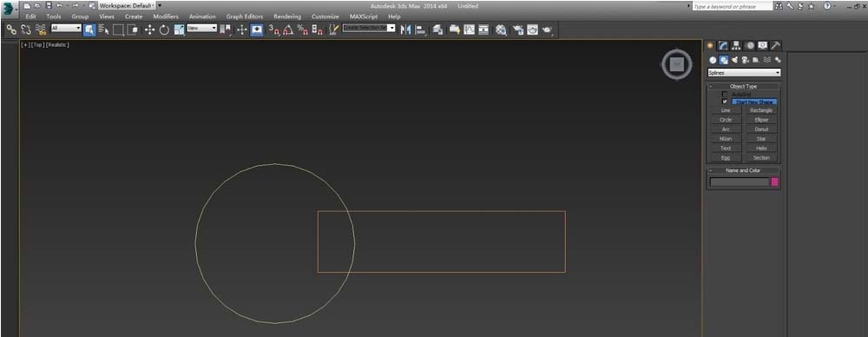Click the Select and Link tool

(x=11, y=30)
